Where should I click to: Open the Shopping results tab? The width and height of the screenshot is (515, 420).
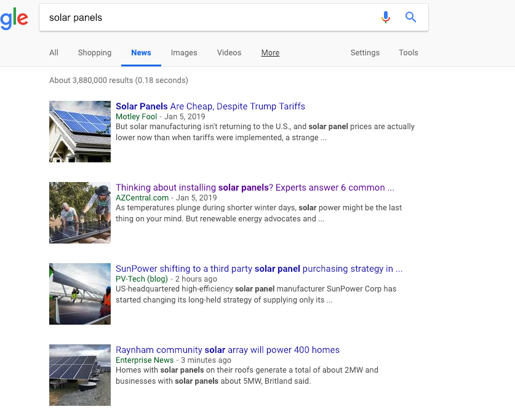point(95,53)
